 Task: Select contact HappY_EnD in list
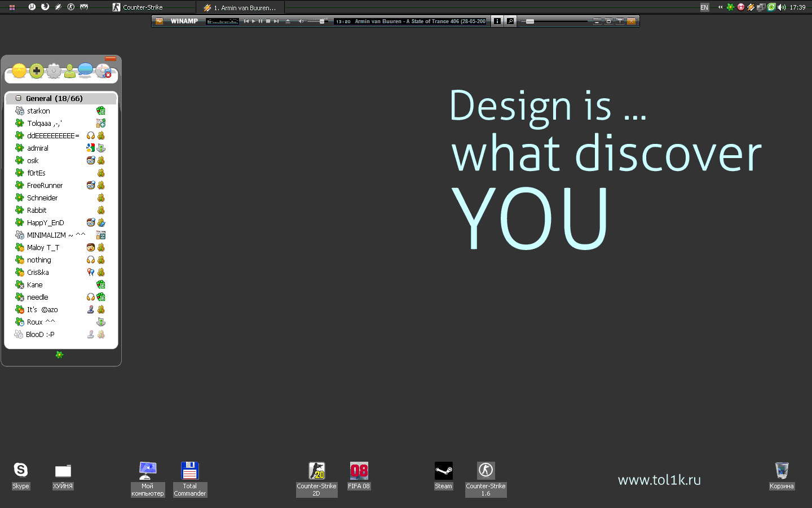[x=45, y=223]
